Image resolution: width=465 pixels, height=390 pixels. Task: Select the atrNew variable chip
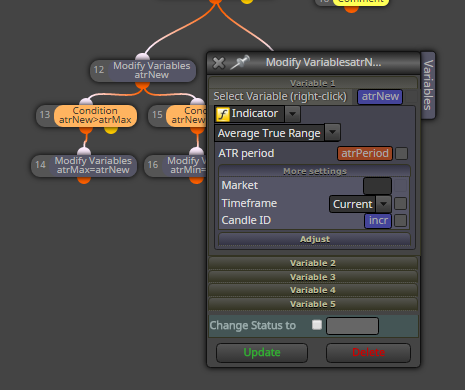(x=380, y=97)
